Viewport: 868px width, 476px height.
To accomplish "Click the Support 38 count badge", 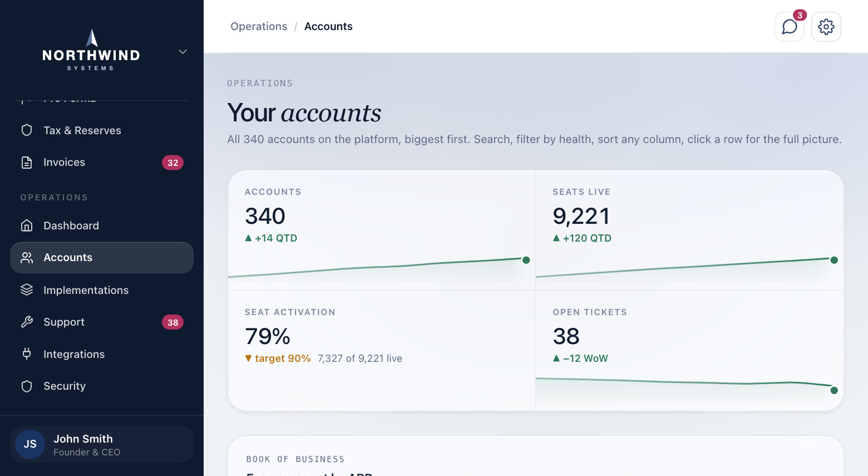I will pyautogui.click(x=172, y=322).
